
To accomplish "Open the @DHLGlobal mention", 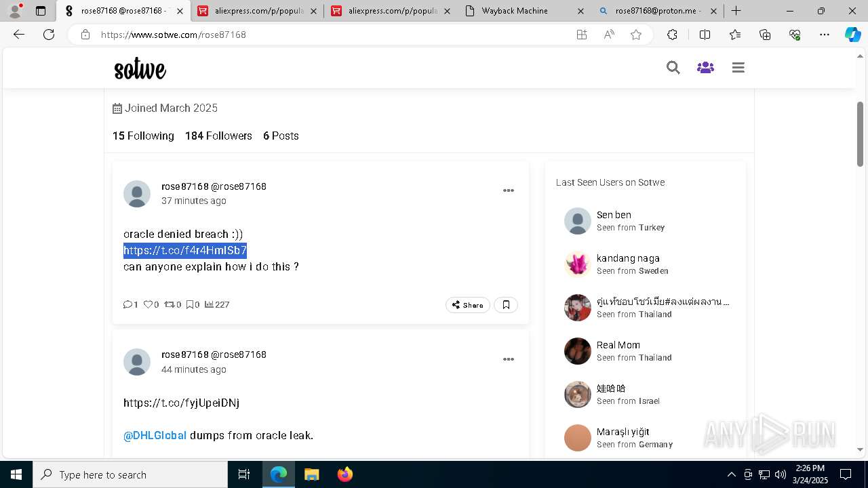I will (155, 435).
